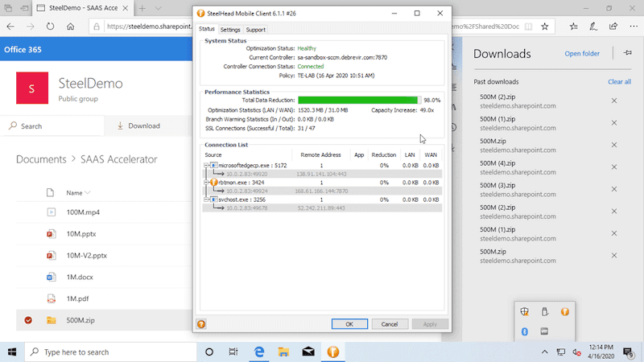Open the Edge favorites hub icon
644x362 pixels.
tap(574, 27)
